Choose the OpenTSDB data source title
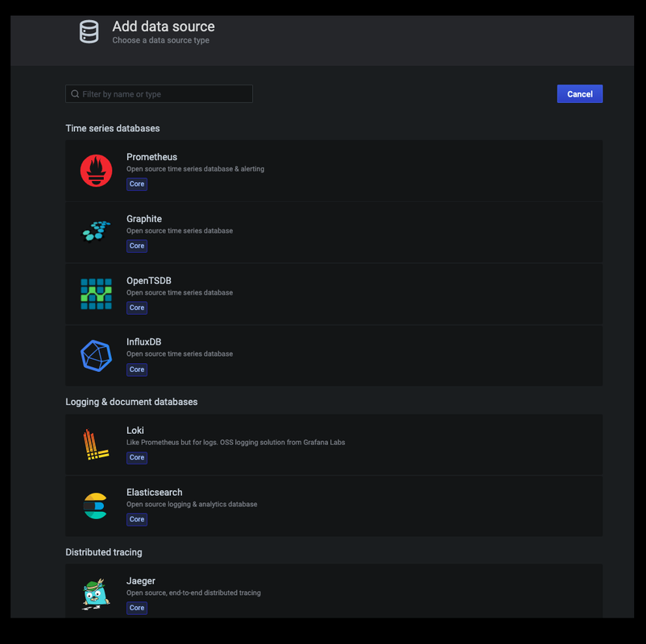The height and width of the screenshot is (644, 646). [x=149, y=280]
